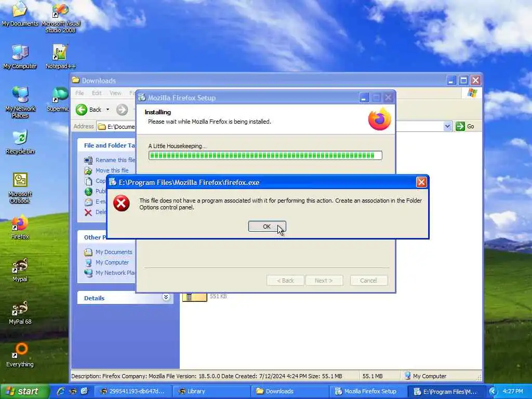
Task: Open the Supermium desktop shortcut
Action: (x=58, y=99)
